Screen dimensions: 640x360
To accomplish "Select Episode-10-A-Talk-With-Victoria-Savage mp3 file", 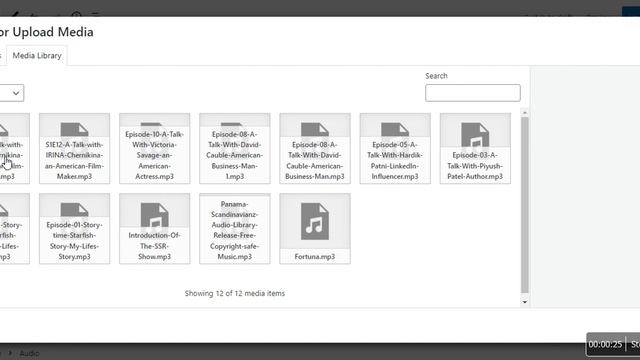I will pyautogui.click(x=155, y=149).
